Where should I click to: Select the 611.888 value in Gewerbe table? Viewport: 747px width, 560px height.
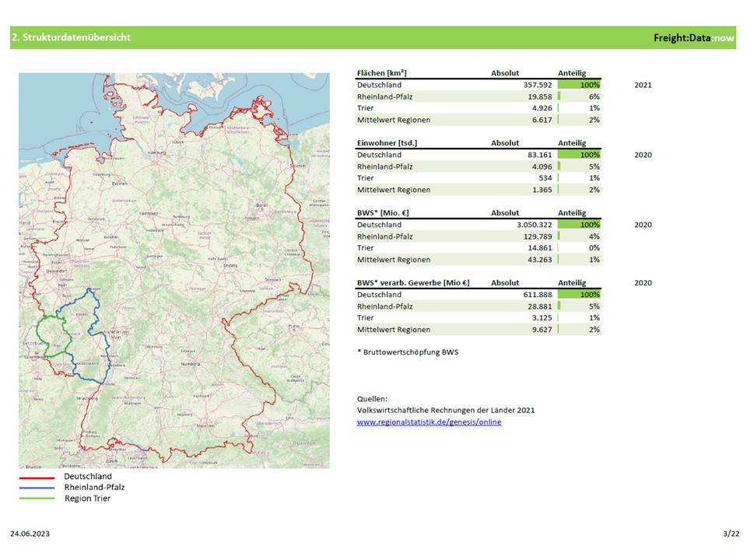(x=536, y=295)
